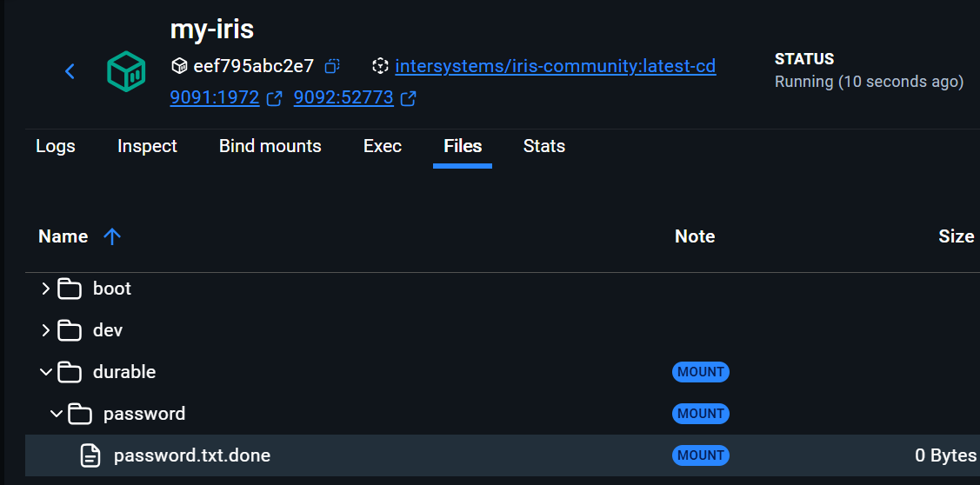This screenshot has width=980, height=485.
Task: Open the Stats tab
Action: click(x=544, y=146)
